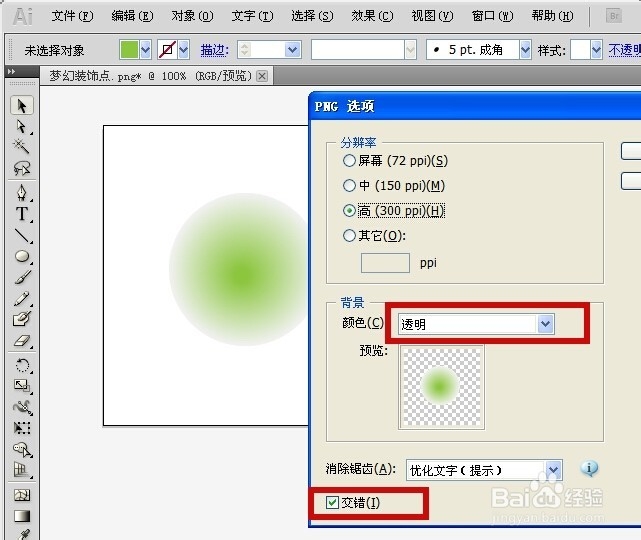Select the Type tool
Image resolution: width=641 pixels, height=540 pixels.
click(x=22, y=214)
